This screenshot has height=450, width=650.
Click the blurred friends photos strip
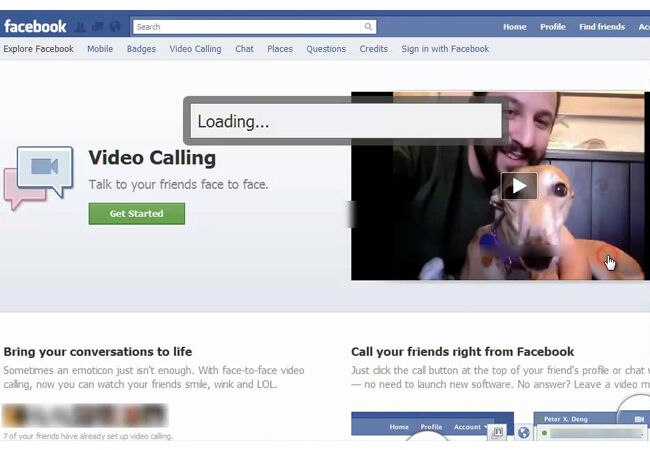point(85,415)
